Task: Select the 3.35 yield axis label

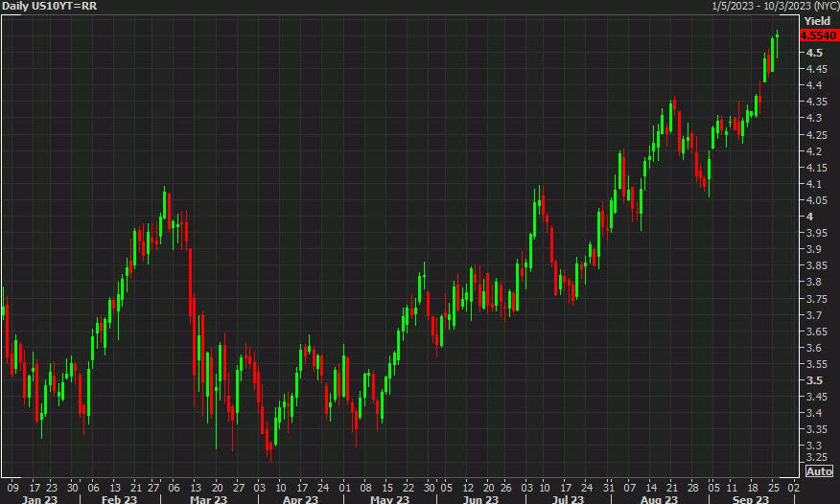Action: point(816,429)
